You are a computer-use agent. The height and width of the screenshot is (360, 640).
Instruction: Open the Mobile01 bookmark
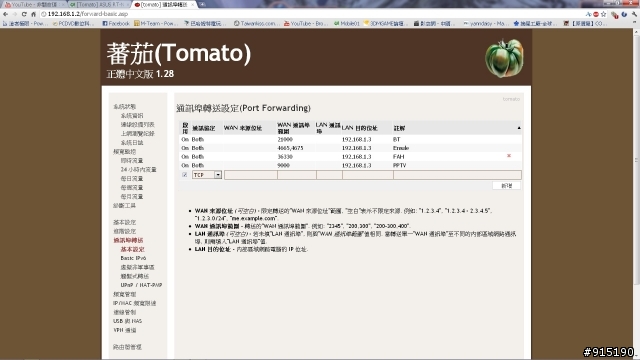click(x=347, y=23)
